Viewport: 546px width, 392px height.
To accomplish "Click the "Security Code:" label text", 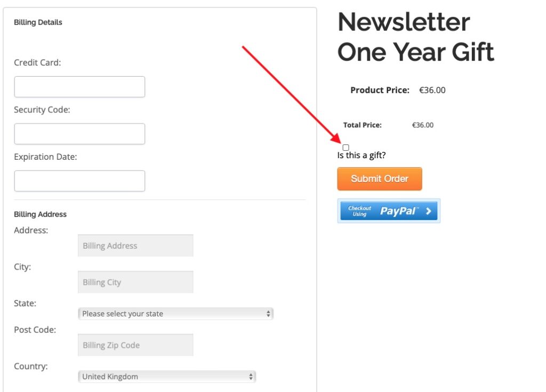I will pos(42,110).
